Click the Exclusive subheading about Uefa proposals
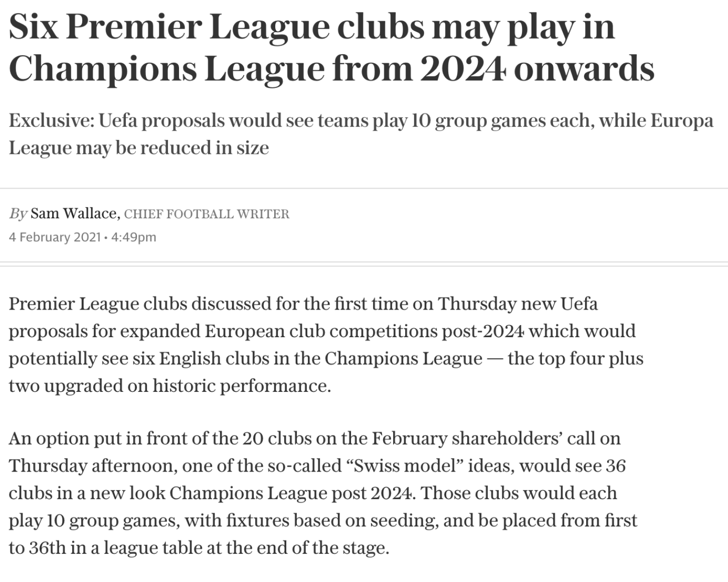Screen dimensions: 728x582 (361, 134)
